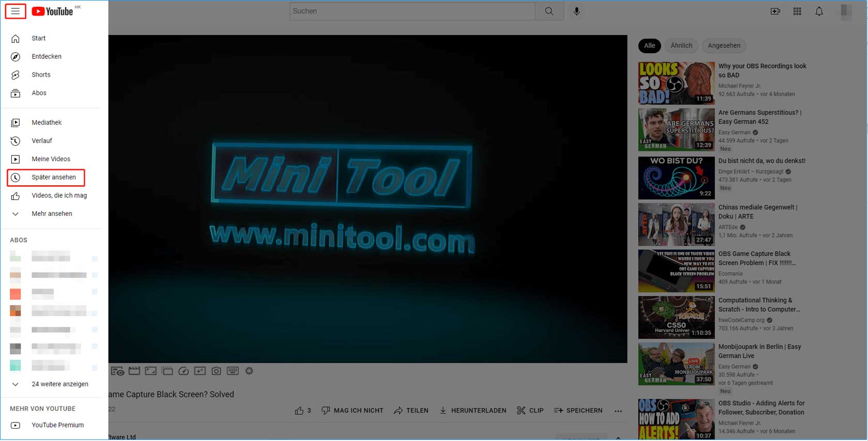Open the YouTube apps grid icon
868x441 pixels.
coord(797,11)
